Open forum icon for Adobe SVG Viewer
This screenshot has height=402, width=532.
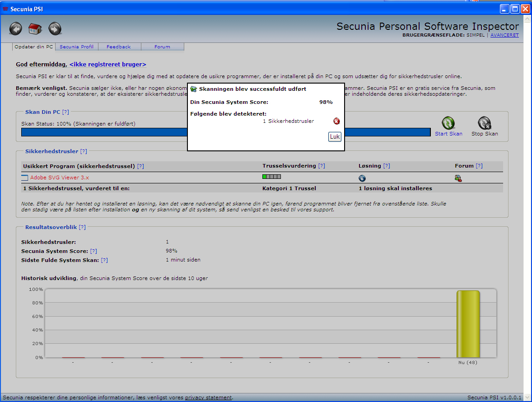(458, 178)
